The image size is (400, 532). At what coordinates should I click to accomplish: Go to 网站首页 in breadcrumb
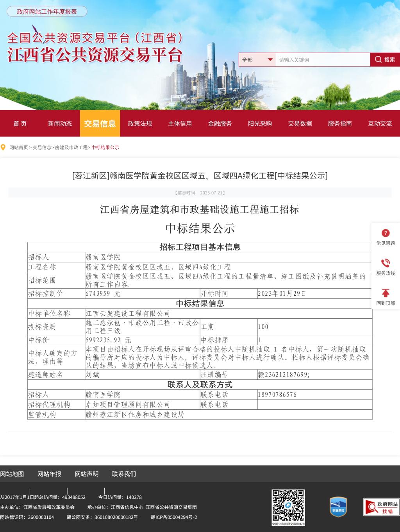[x=19, y=147]
